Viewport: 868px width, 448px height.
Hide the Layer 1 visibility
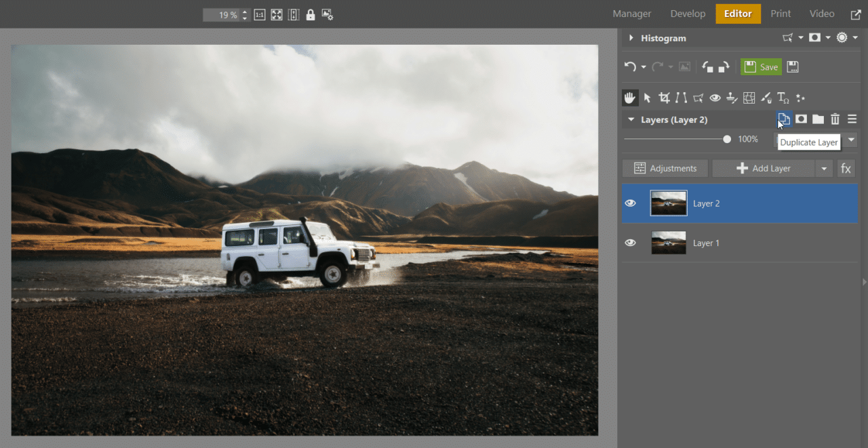pos(630,243)
